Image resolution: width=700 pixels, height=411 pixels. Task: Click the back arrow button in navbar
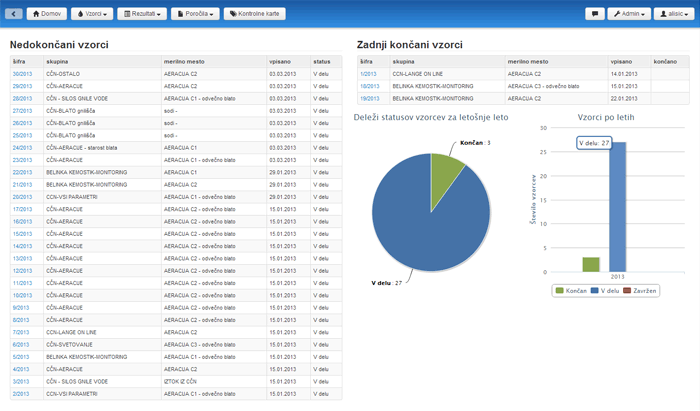(x=13, y=14)
